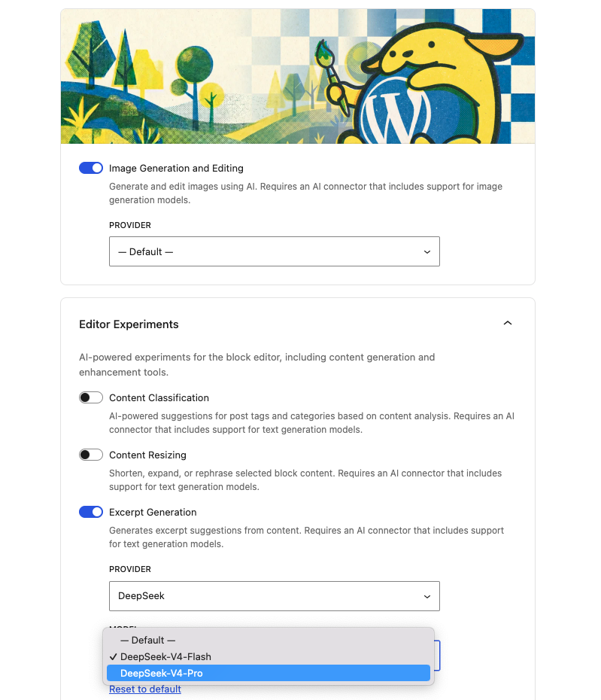Viewport: 601px width, 700px height.
Task: Enable the Content Classification toggle
Action: (x=91, y=397)
